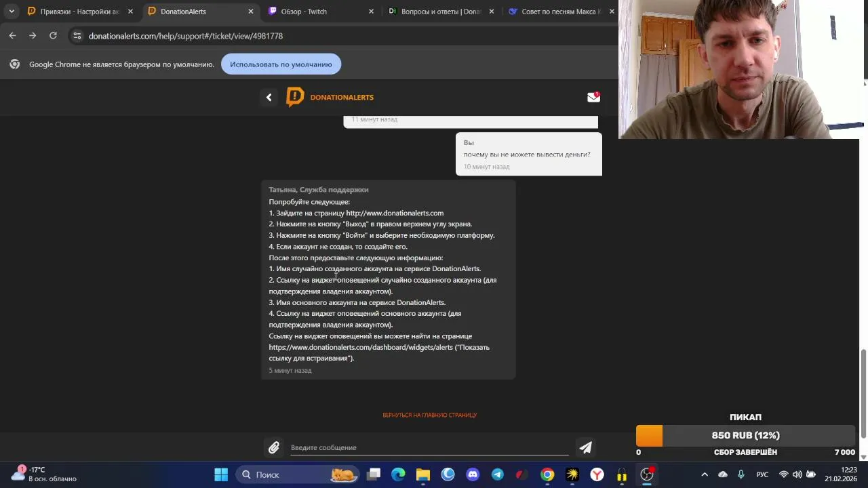Screen dimensions: 868x488
Task: Open the Wi-Fi network tray icon
Action: pyautogui.click(x=784, y=474)
